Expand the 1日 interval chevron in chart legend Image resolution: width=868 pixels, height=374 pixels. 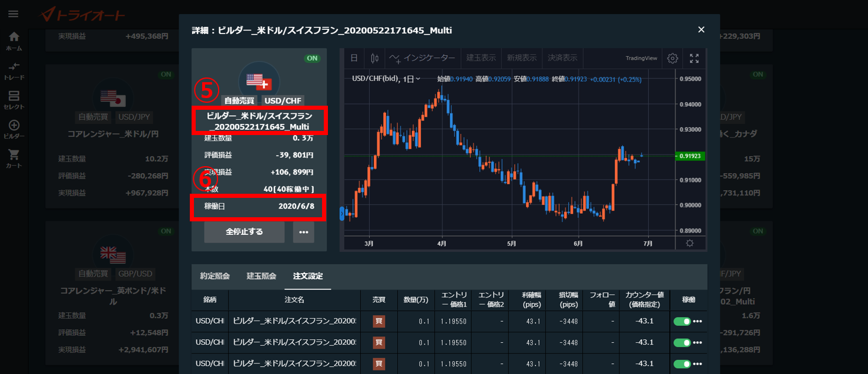click(418, 79)
